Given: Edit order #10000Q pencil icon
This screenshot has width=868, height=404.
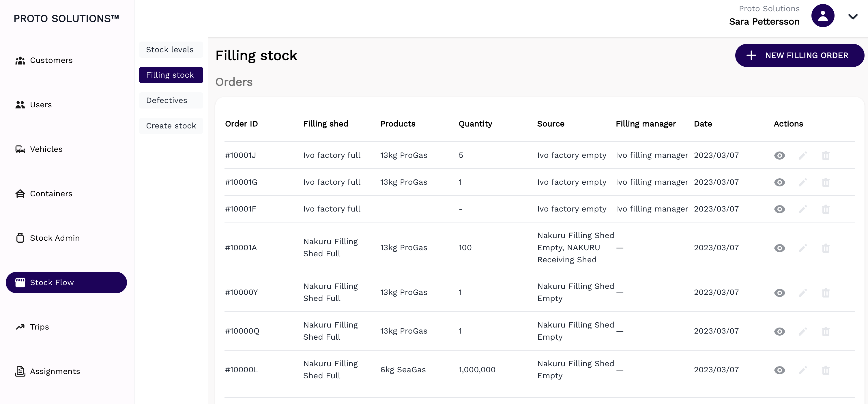Looking at the screenshot, I should [x=802, y=332].
